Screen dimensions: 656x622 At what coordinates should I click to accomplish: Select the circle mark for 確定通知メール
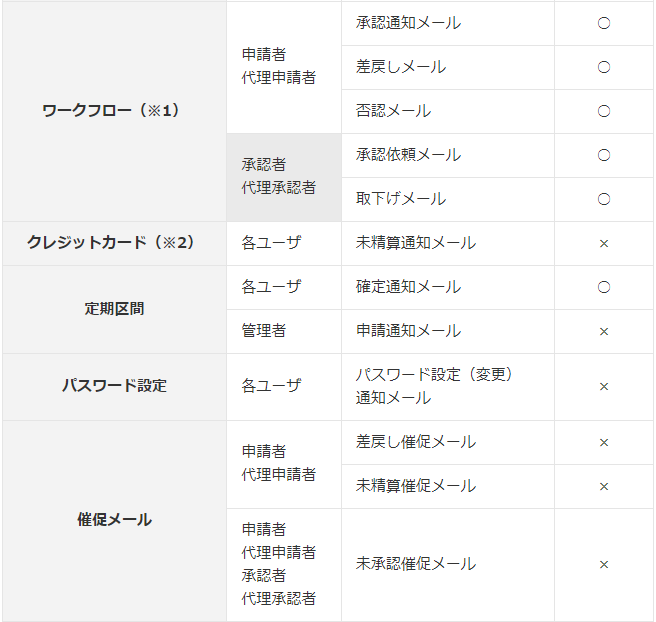pyautogui.click(x=604, y=287)
